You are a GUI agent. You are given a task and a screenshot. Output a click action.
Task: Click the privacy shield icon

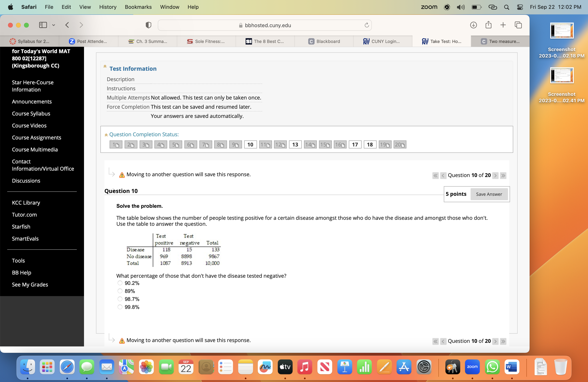(148, 25)
